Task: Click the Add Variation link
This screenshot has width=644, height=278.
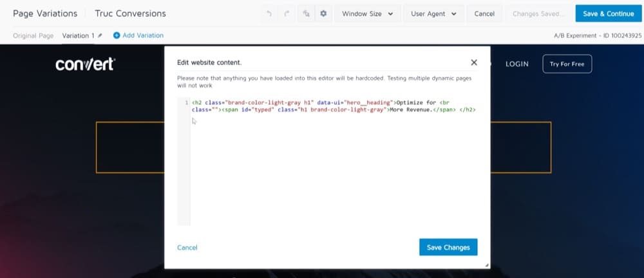Action: (x=143, y=35)
